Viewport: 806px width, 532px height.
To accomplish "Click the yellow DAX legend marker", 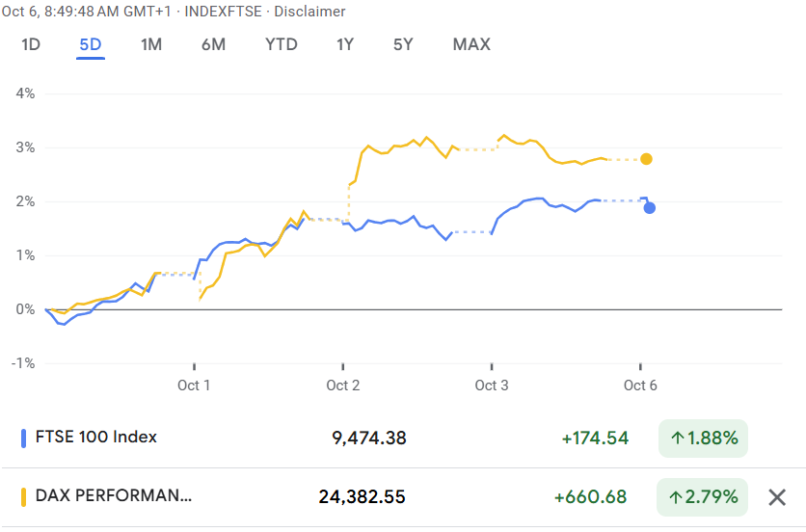I will pyautogui.click(x=23, y=497).
